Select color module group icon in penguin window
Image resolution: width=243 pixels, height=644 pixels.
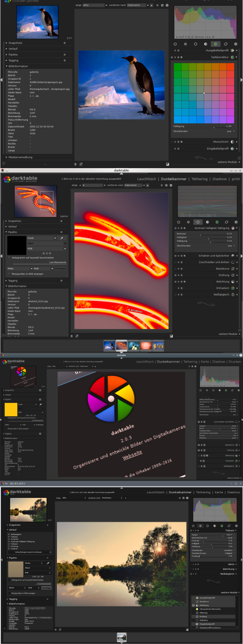[216, 44]
